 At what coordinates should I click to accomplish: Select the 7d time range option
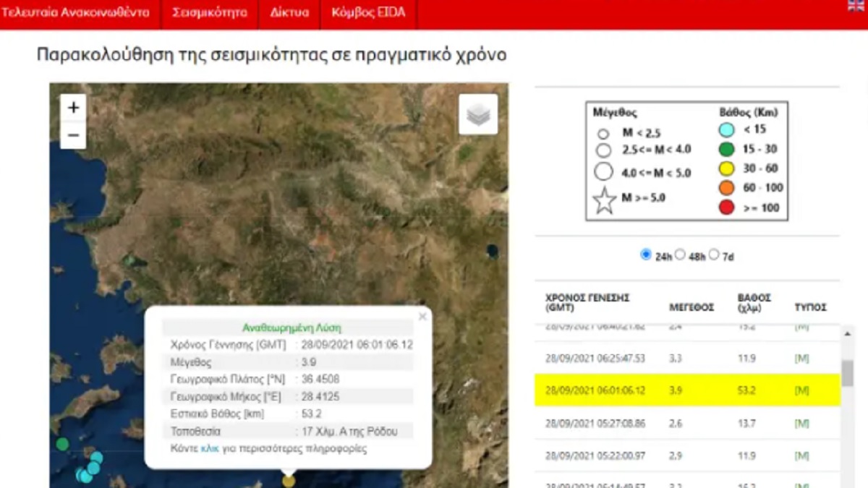point(714,254)
